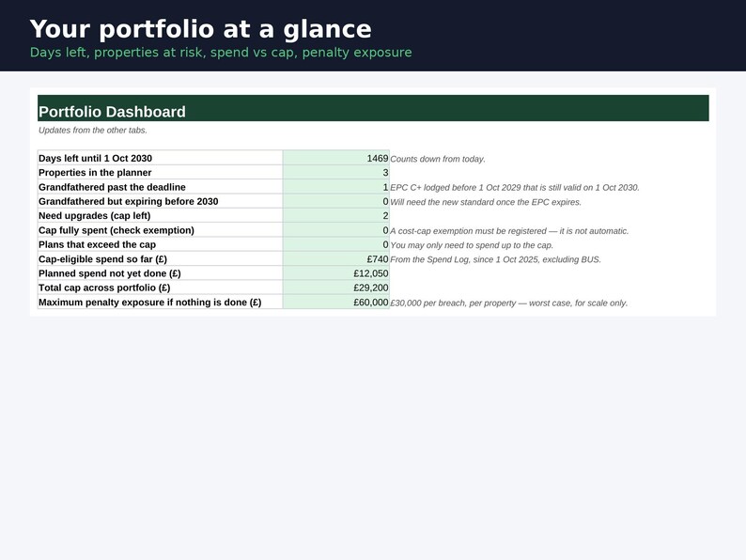Select the 'Grandfathered past the deadline' label
Screen dimensions: 746x560
coord(160,186)
